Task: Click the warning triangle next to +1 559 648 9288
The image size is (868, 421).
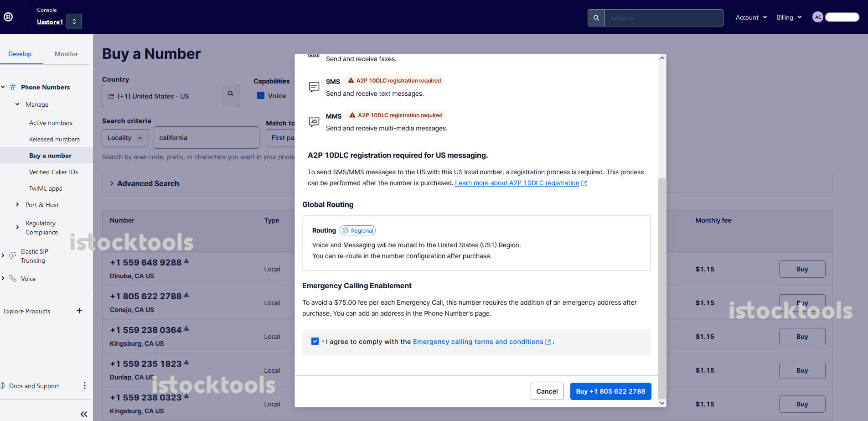Action: point(186,261)
